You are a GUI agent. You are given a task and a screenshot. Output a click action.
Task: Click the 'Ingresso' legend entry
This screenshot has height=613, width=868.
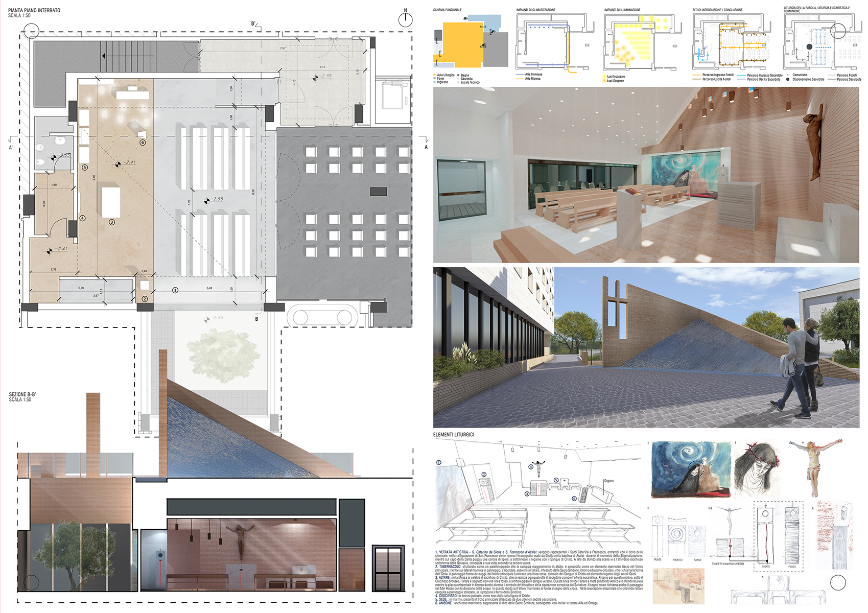coord(441,82)
